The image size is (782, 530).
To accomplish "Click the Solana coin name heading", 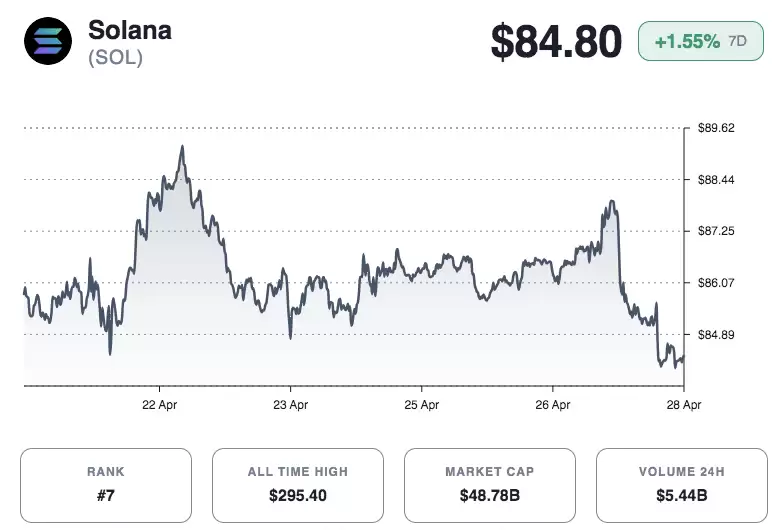I will (130, 30).
